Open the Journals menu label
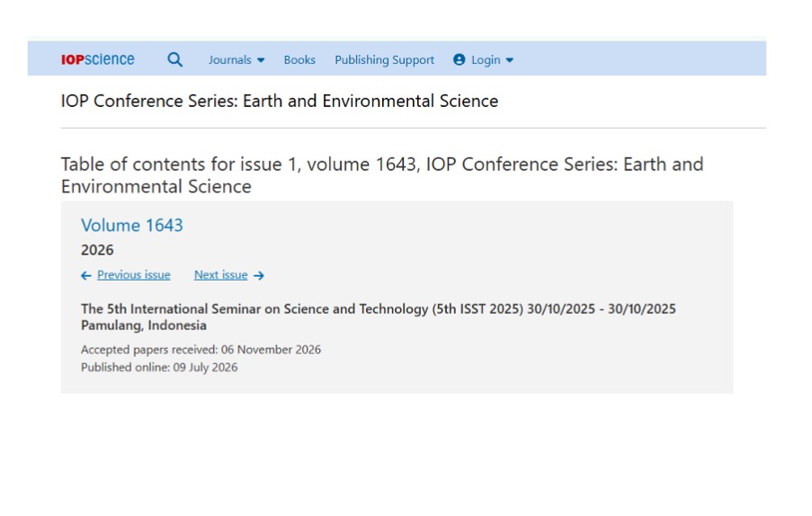The image size is (812, 516). (x=229, y=59)
